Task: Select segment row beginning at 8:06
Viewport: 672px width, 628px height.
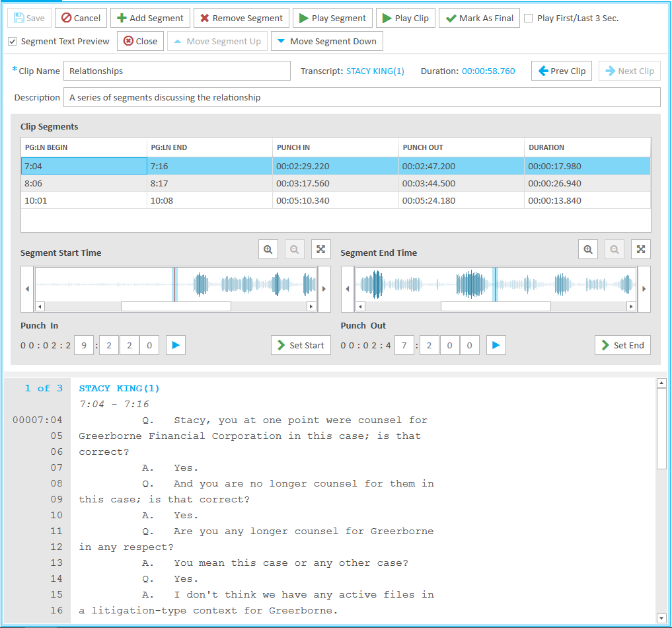Action: pyautogui.click(x=336, y=183)
